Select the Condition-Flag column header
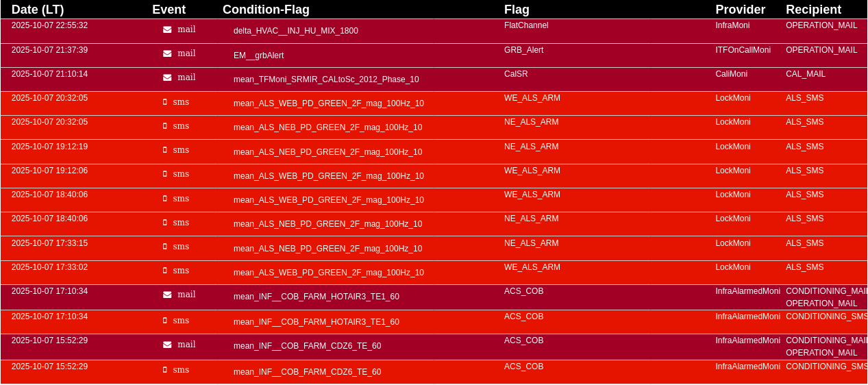The image size is (868, 385). pos(266,10)
